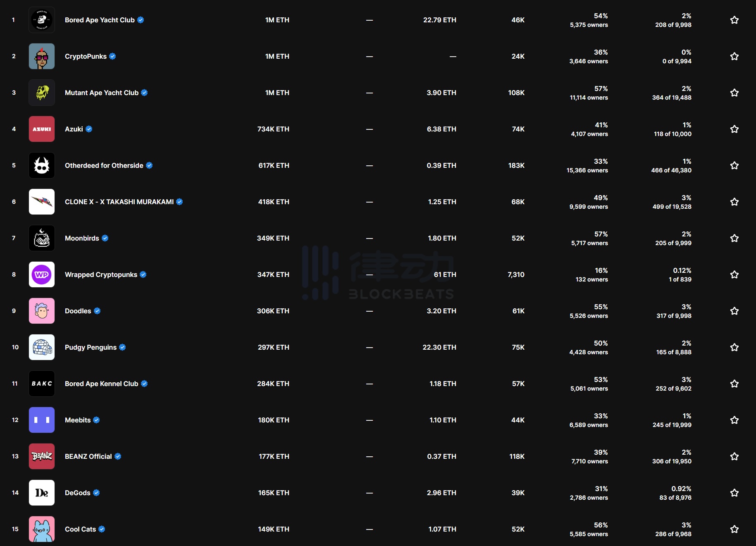Star Otherdeed for Otherside collection
The height and width of the screenshot is (546, 756).
tap(734, 165)
